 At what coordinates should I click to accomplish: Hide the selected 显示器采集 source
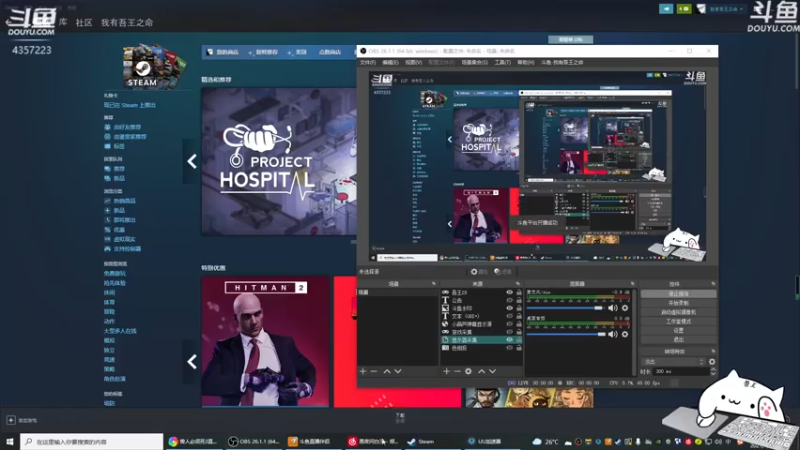coord(509,340)
